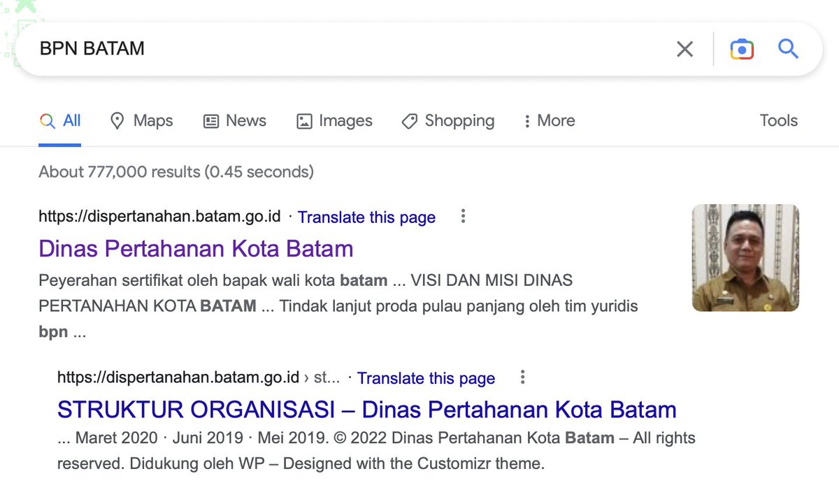Open three-dot options for the first result
The height and width of the screenshot is (504, 839).
(462, 217)
